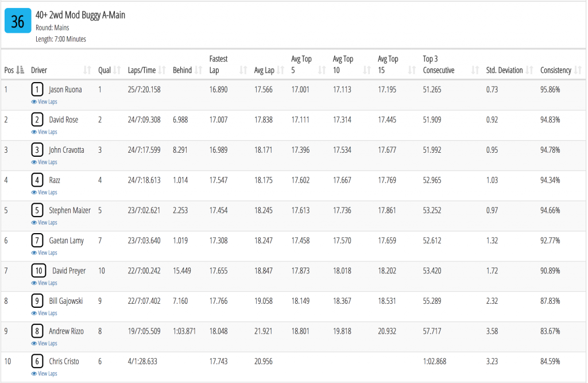This screenshot has width=588, height=383.
Task: Click Razz's top 3 consecutive 52.965
Action: click(x=432, y=180)
